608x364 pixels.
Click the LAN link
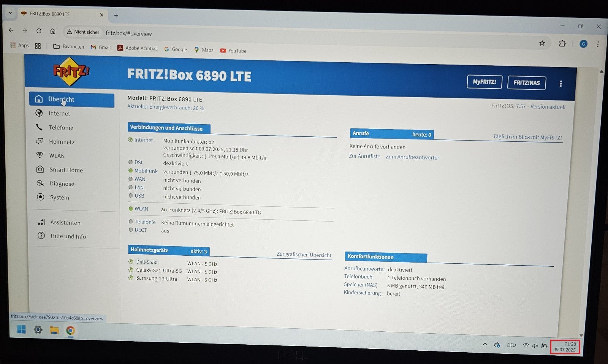139,187
